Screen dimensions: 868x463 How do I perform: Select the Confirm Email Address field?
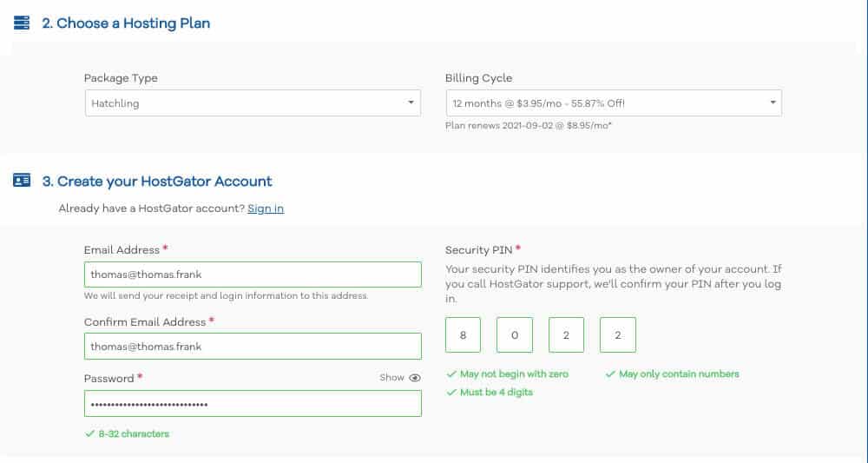pos(253,346)
